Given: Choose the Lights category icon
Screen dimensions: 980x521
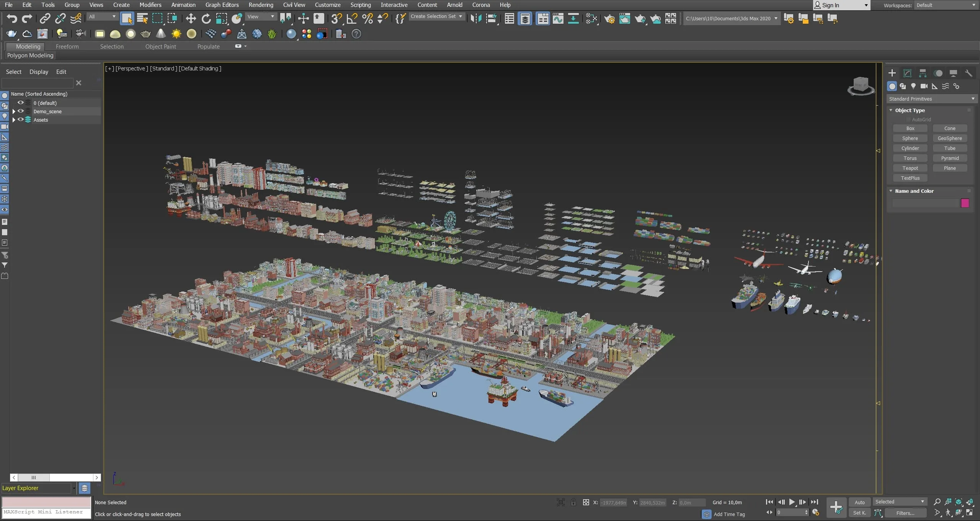Looking at the screenshot, I should (913, 86).
